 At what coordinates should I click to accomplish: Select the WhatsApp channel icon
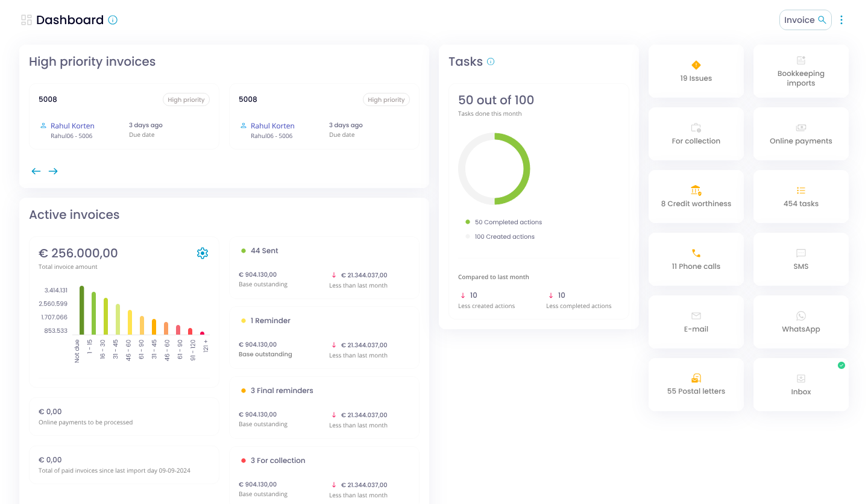pyautogui.click(x=800, y=315)
